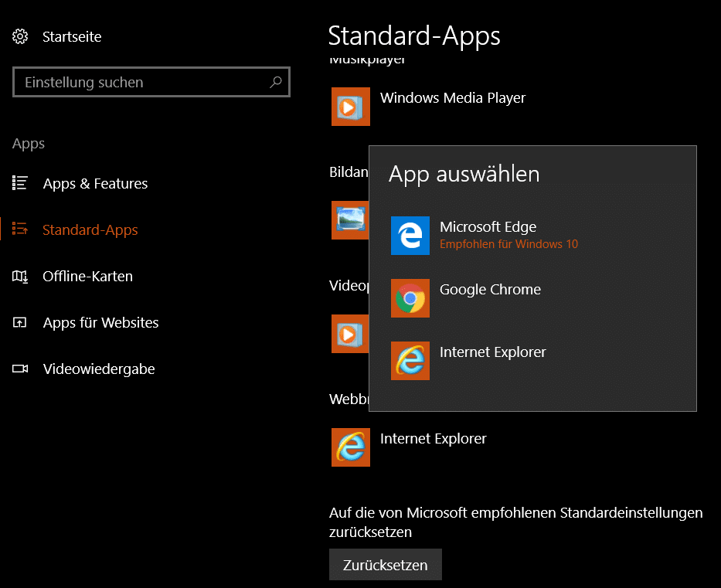Select Standard-Apps in the sidebar
The width and height of the screenshot is (721, 588).
point(90,229)
